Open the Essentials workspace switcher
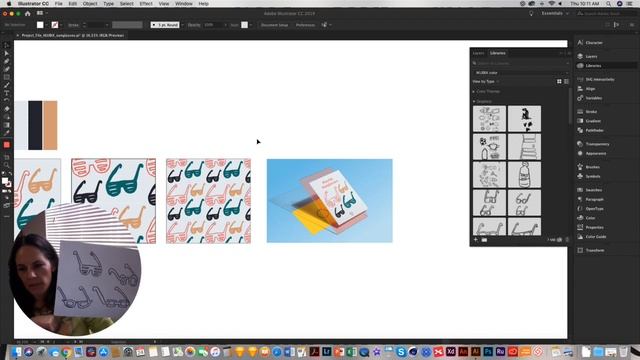640x360 pixels. tap(555, 13)
